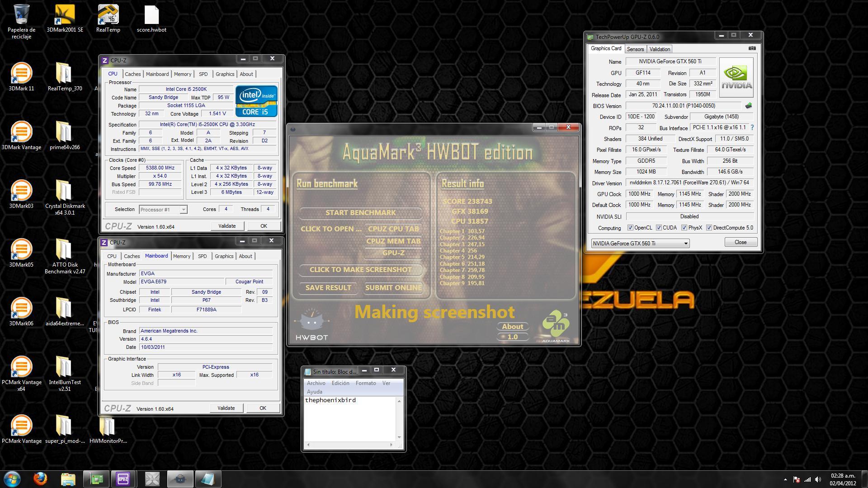The image size is (868, 488).
Task: Click CLICK TO MAKE SCREENSHOT
Action: tap(361, 269)
